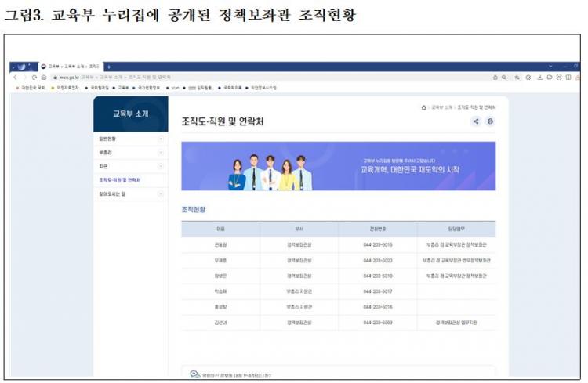Expand the 찾아오시는 길 sidebar chevron

(161, 194)
